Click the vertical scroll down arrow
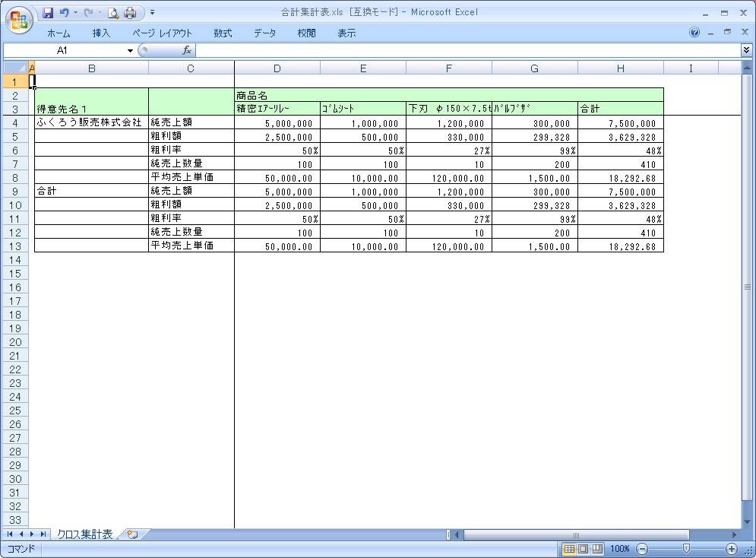This screenshot has width=756, height=558. 748,522
